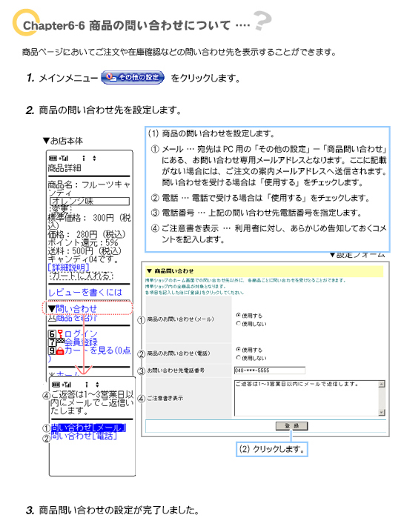404x532 pixels.
Task: Select 使用する for mail inquiry
Action: click(x=239, y=315)
